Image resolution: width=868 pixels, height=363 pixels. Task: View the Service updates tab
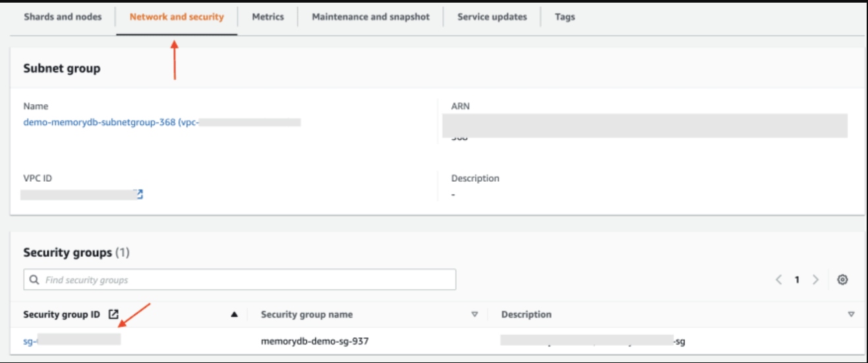point(492,17)
